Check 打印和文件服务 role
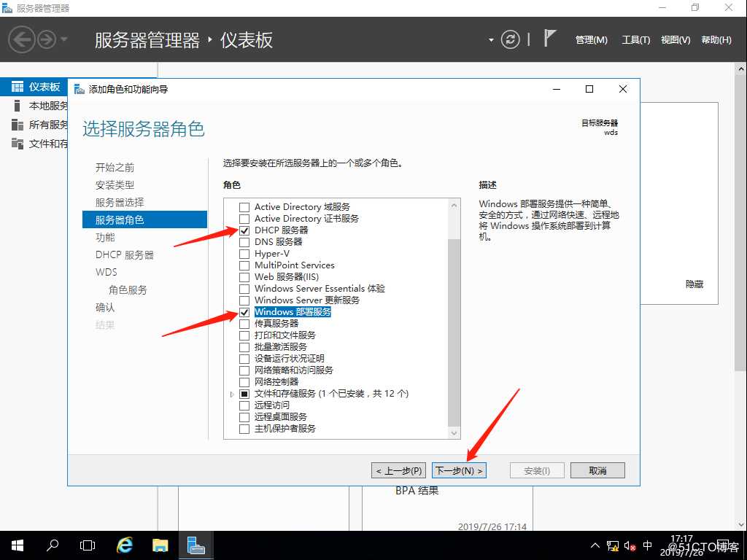Viewport: 747px width, 560px height. coord(244,335)
